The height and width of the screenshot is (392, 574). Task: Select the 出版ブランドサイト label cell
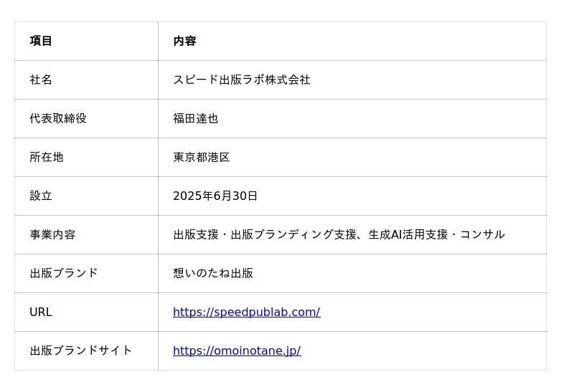click(x=81, y=350)
